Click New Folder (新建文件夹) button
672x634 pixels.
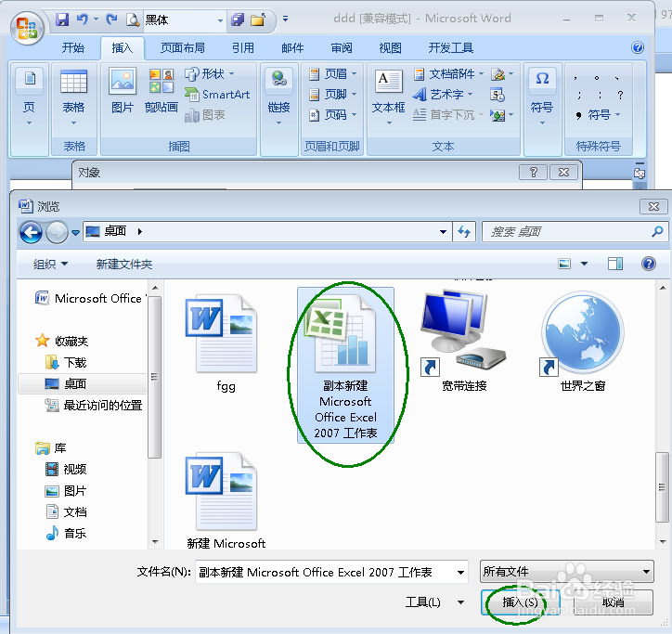click(x=124, y=264)
